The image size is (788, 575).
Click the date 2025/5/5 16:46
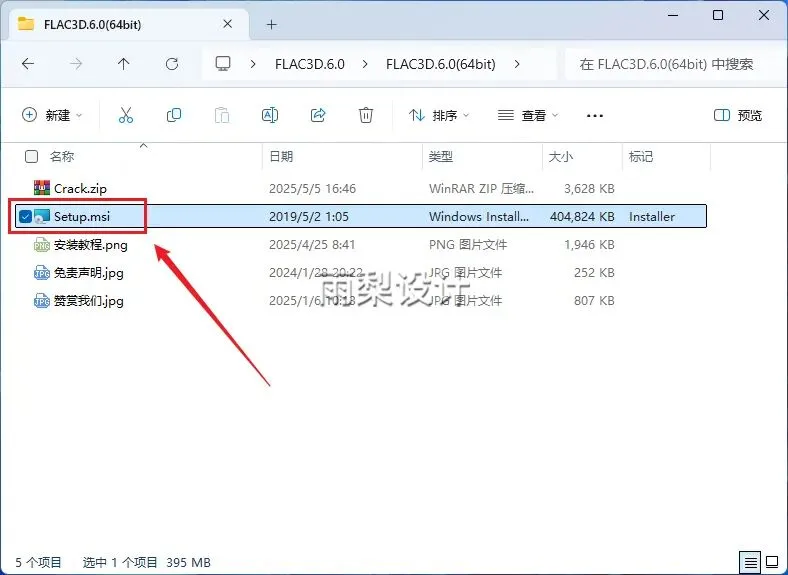[312, 188]
